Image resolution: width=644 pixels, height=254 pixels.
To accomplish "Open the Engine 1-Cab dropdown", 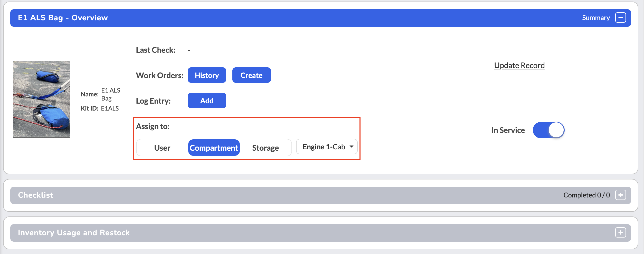I will pos(327,147).
